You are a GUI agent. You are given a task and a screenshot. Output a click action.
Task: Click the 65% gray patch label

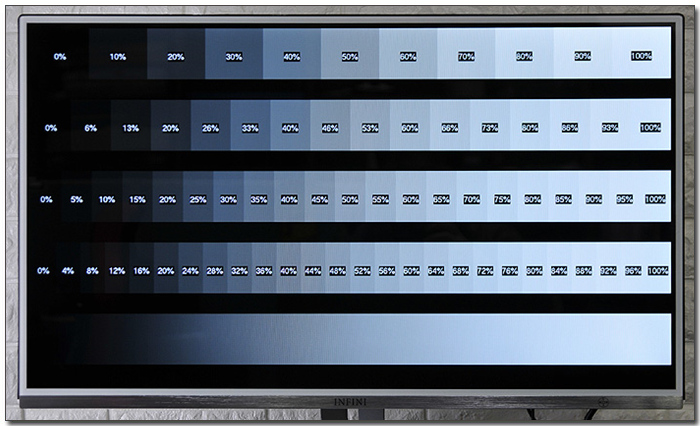[441, 200]
